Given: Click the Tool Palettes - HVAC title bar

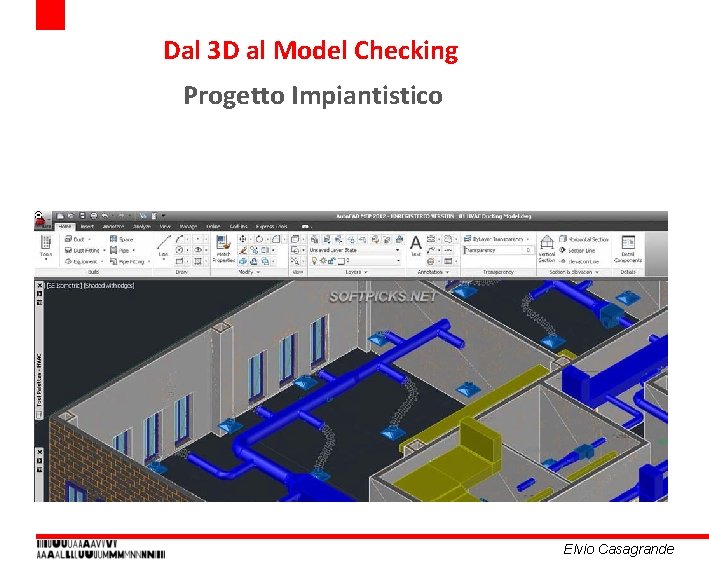Looking at the screenshot, I should (x=39, y=380).
